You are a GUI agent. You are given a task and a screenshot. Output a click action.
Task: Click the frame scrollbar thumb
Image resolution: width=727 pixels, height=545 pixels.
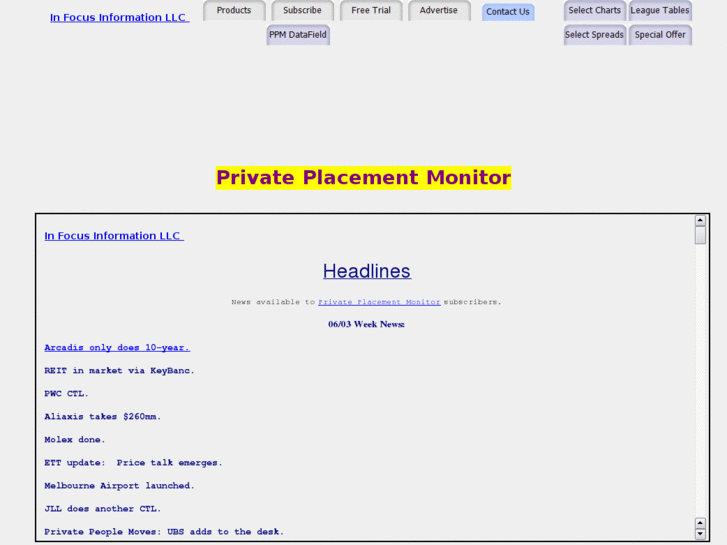[x=700, y=235]
